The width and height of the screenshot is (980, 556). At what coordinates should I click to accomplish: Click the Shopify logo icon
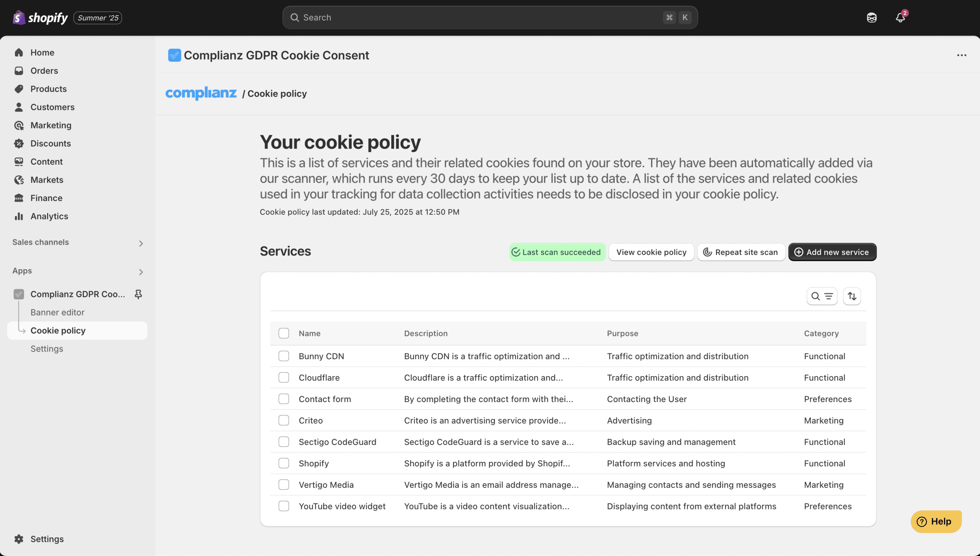click(18, 18)
